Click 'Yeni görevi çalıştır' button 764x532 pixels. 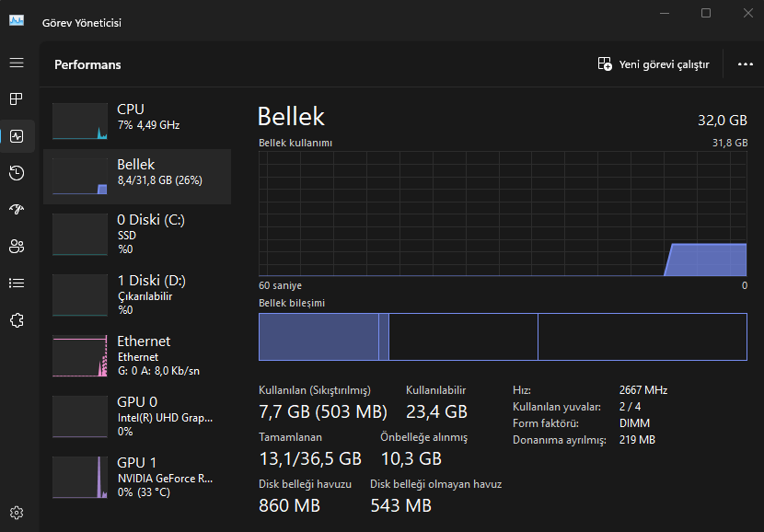click(654, 64)
